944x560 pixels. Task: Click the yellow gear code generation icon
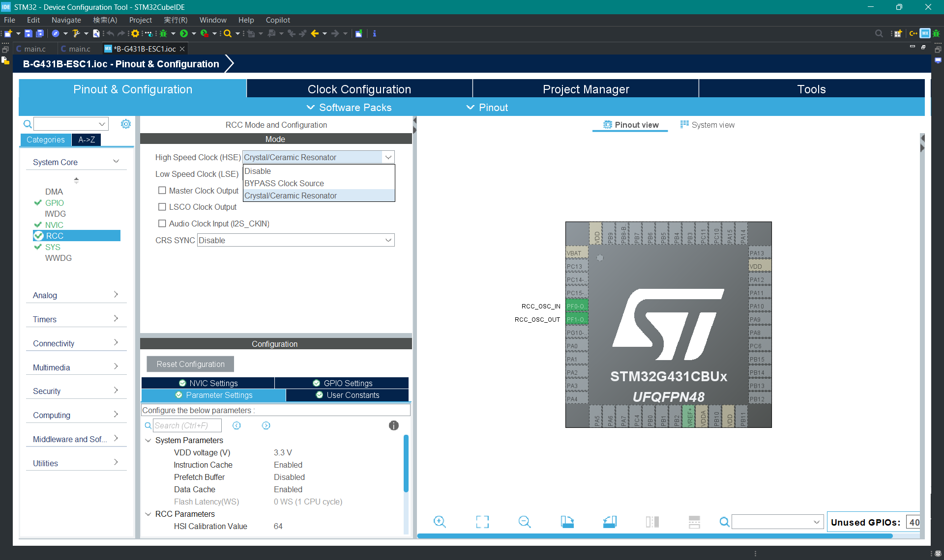coord(135,33)
